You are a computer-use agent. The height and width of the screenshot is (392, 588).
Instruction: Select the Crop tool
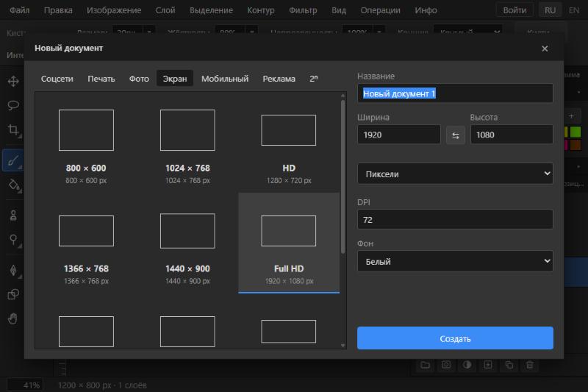coord(13,129)
